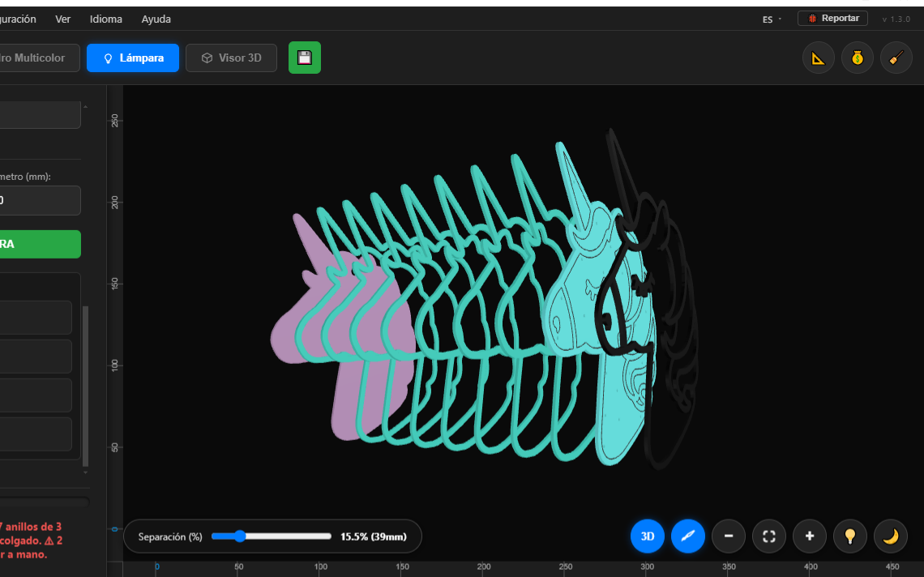924x577 pixels.
Task: Zoom in with the plus button
Action: coord(810,536)
